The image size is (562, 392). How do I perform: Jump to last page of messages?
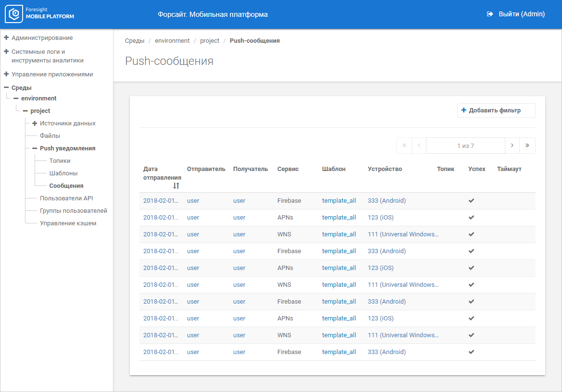pos(527,146)
